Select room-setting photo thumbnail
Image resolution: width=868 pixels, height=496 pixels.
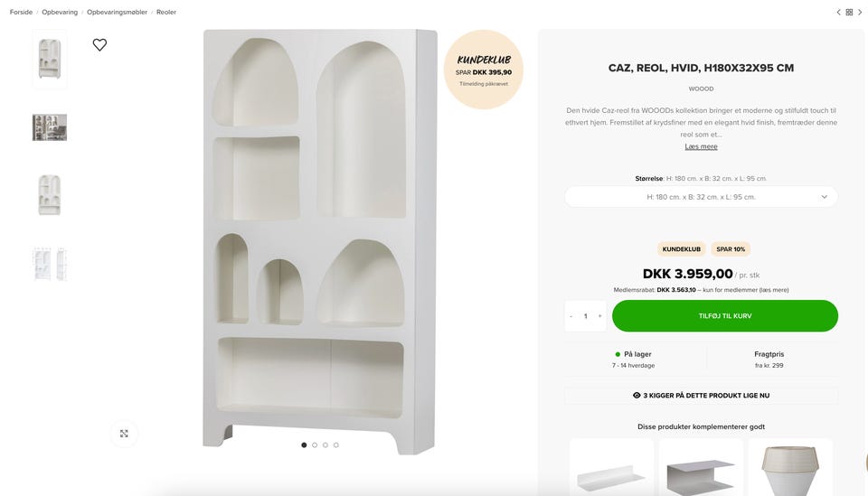pyautogui.click(x=50, y=127)
